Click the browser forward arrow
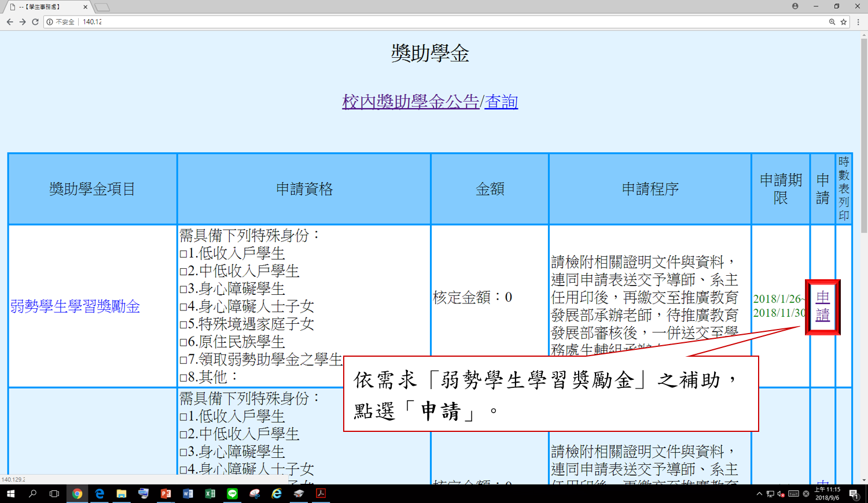This screenshot has height=503, width=868. tap(23, 22)
